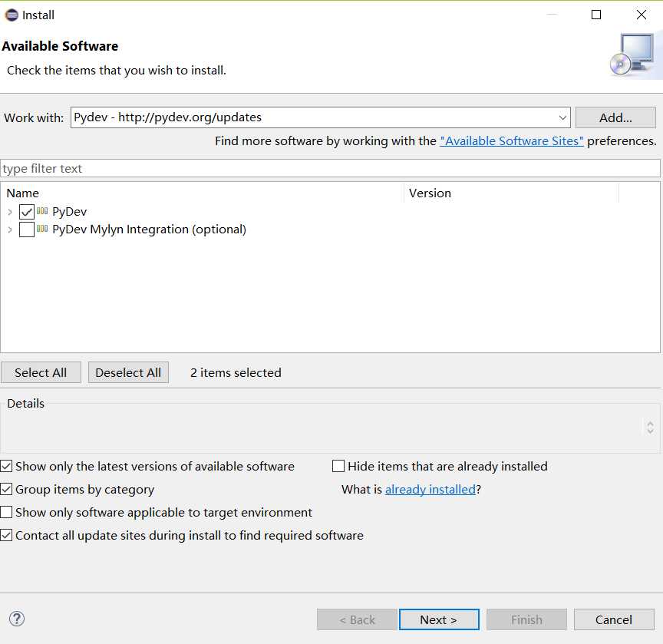This screenshot has width=663, height=644.
Task: Expand the PyDev Mylyn Integration node
Action: (10, 230)
